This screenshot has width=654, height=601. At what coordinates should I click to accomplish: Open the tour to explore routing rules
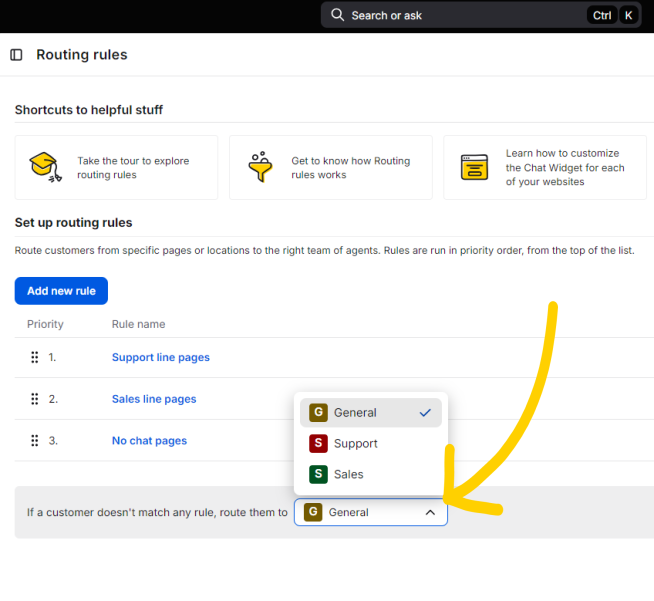click(x=116, y=167)
